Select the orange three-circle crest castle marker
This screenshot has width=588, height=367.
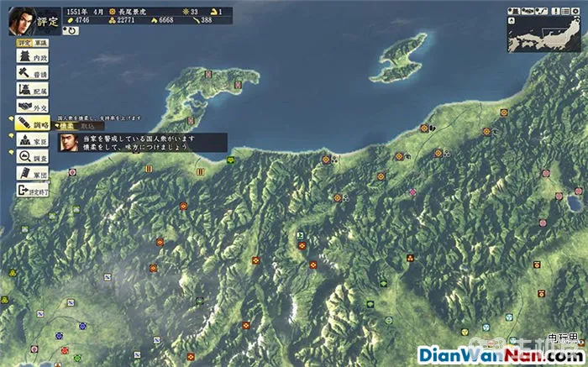(x=410, y=258)
